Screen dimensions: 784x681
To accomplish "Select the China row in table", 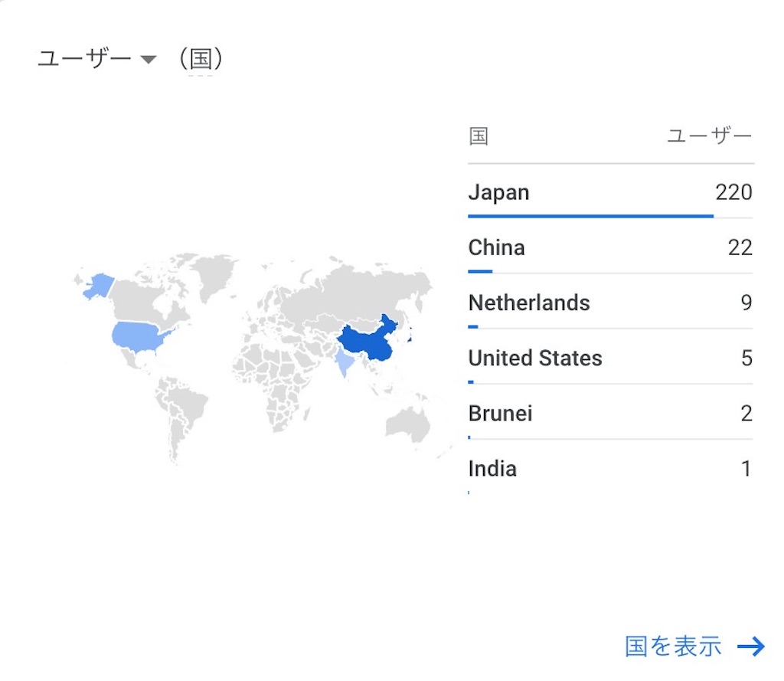I will click(x=610, y=247).
